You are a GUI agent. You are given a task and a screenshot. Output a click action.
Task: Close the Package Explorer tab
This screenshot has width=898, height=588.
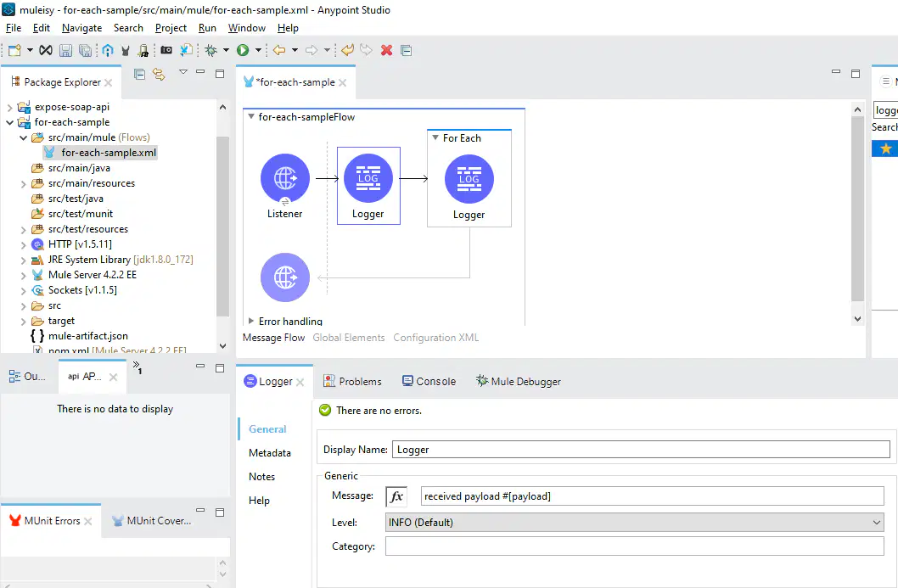point(109,82)
